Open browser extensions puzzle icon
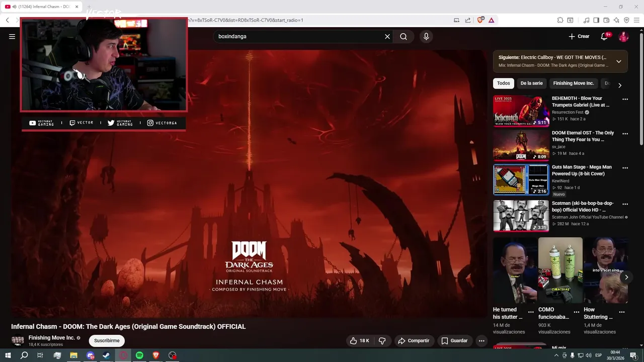644x362 pixels. pyautogui.click(x=560, y=20)
